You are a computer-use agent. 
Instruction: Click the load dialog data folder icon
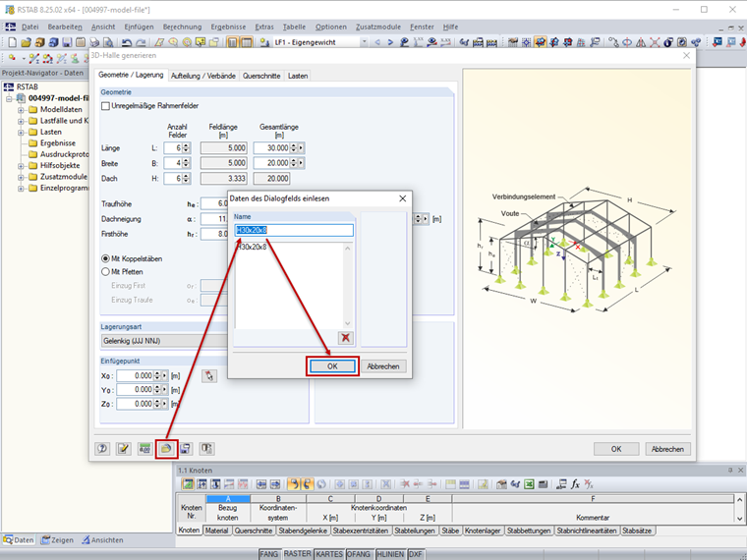[x=166, y=449]
